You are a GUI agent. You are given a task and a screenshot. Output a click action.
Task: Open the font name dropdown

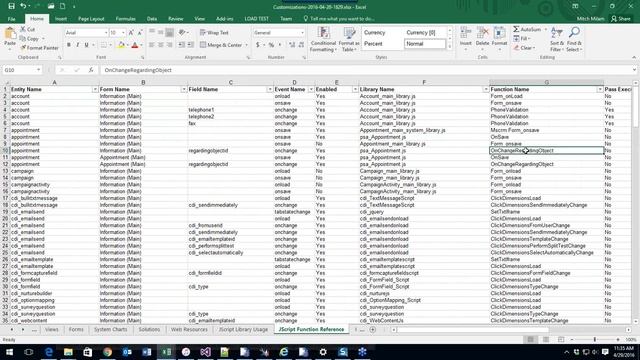pyautogui.click(x=106, y=33)
